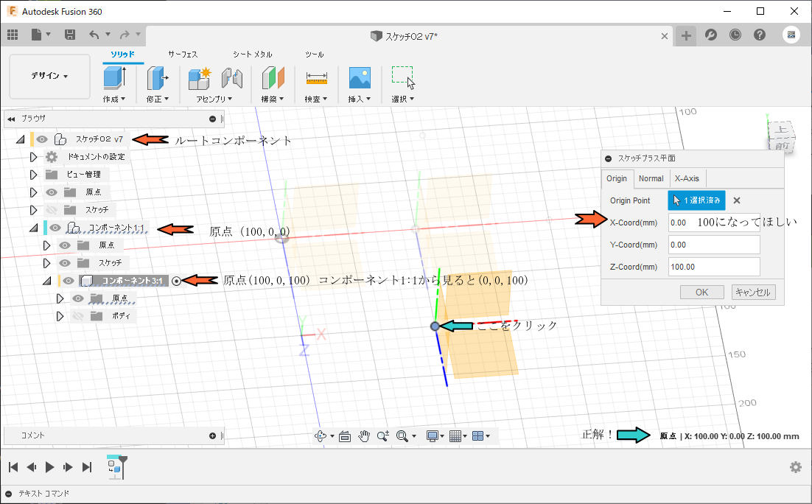The height and width of the screenshot is (504, 812).
Task: Expand ビュー管理 node
Action: click(x=34, y=175)
